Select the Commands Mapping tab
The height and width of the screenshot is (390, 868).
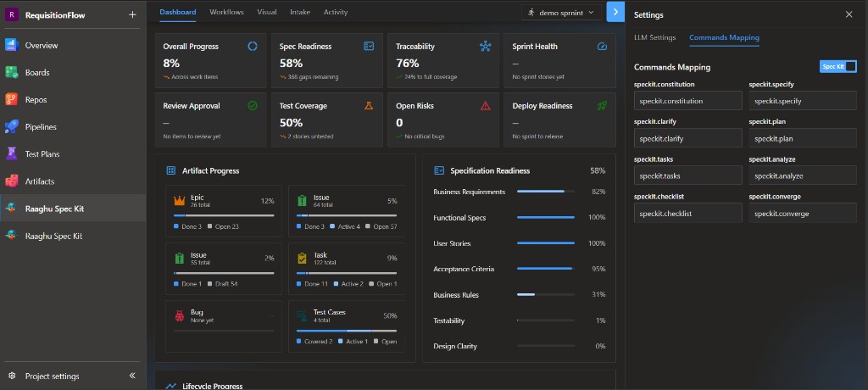click(724, 37)
